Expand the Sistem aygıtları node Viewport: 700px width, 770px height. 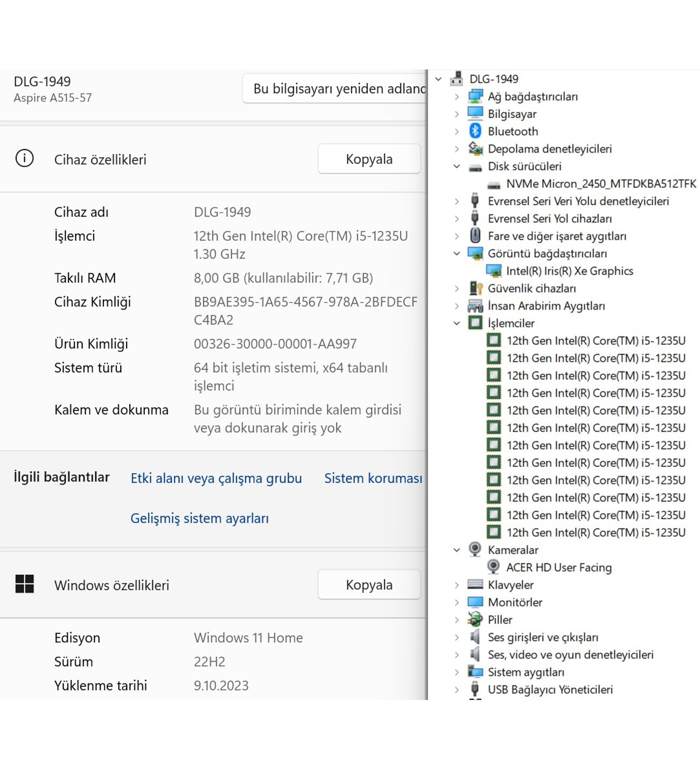click(x=457, y=672)
